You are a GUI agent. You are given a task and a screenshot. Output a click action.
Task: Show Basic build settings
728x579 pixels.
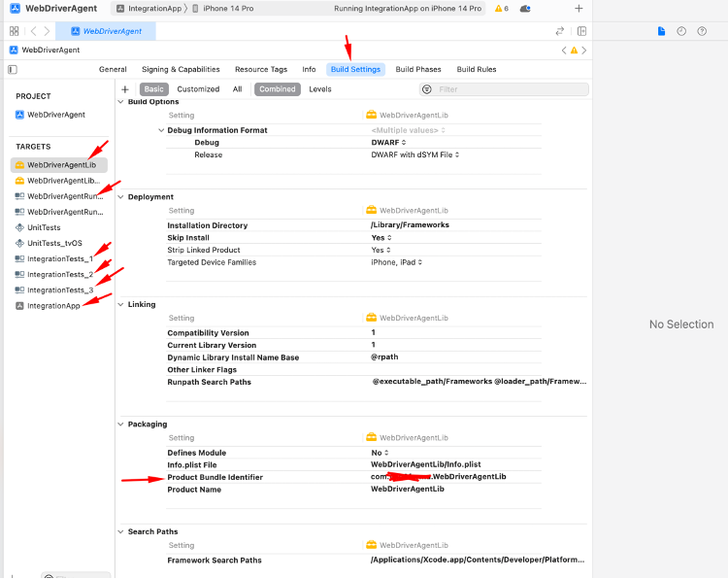[x=153, y=89]
